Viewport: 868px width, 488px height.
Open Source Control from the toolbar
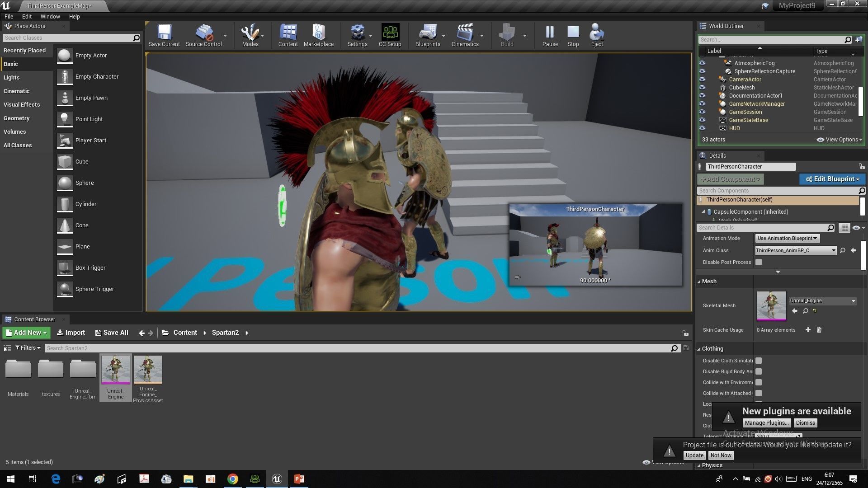(x=203, y=35)
